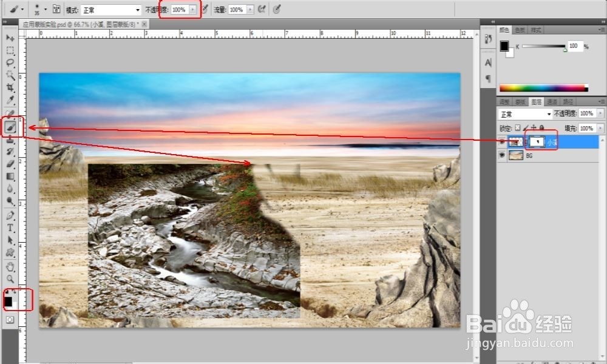
Task: Click the color panel foreground swatch
Action: [504, 46]
